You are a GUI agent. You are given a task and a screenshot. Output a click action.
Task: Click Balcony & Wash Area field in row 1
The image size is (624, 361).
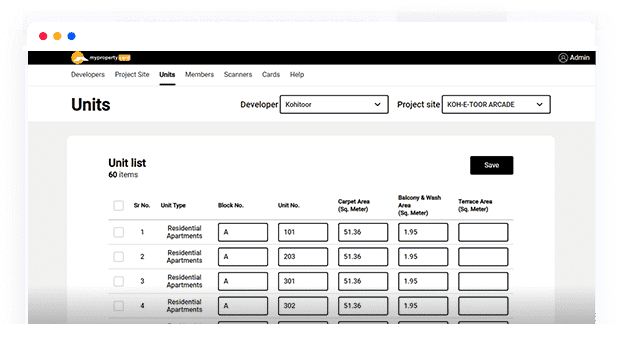click(423, 232)
